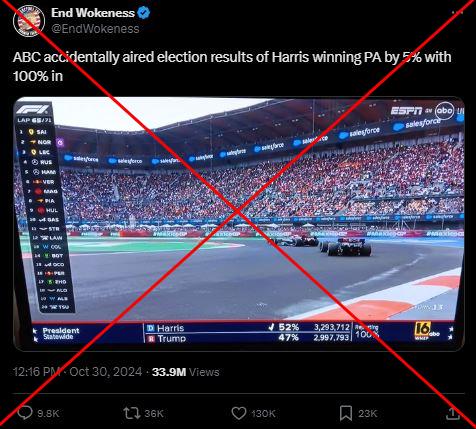
Task: Open the embedded F1 race image
Action: [x=239, y=224]
